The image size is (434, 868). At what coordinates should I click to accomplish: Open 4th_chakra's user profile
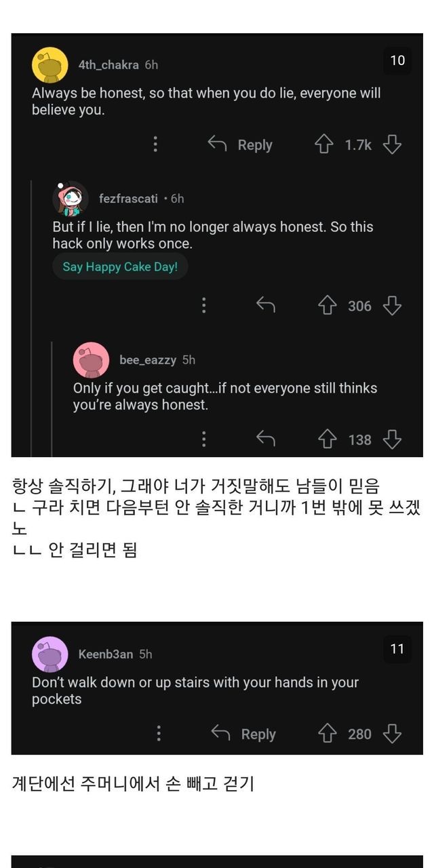pos(108,65)
